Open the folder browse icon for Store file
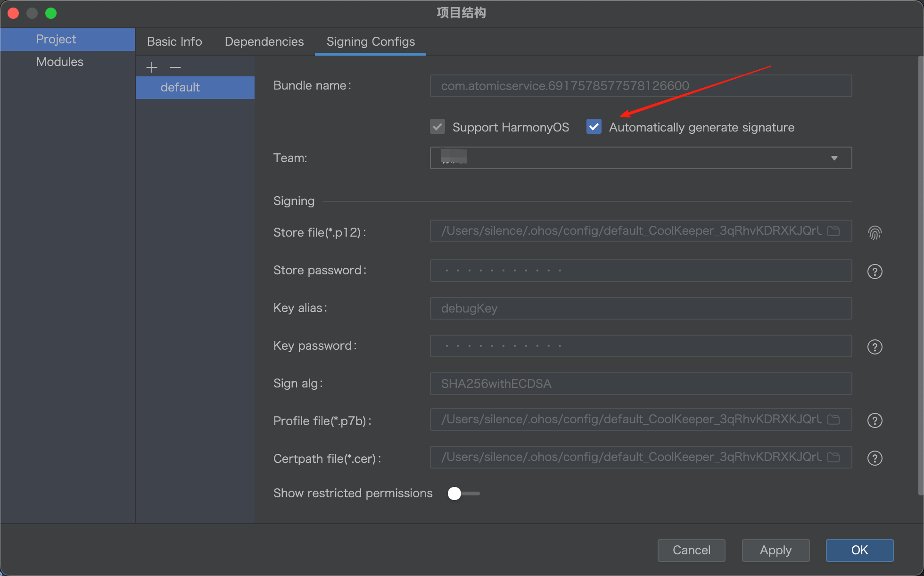Screen dimensions: 924x576 [x=833, y=231]
